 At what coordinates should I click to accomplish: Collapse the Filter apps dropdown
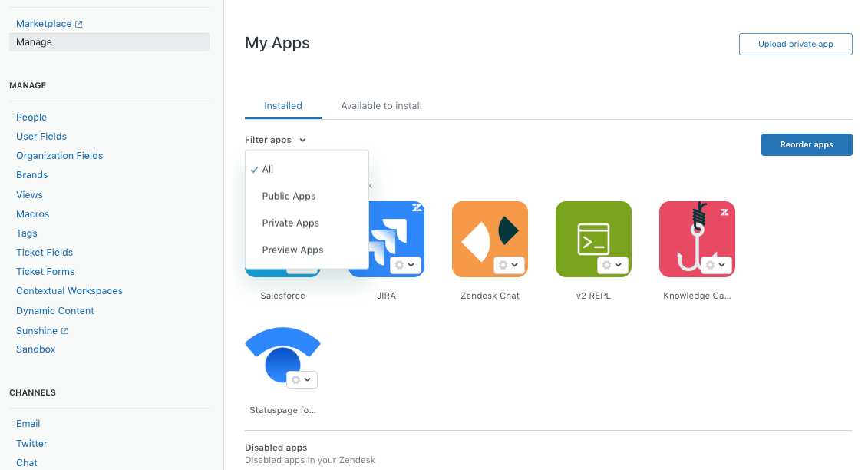pyautogui.click(x=275, y=140)
